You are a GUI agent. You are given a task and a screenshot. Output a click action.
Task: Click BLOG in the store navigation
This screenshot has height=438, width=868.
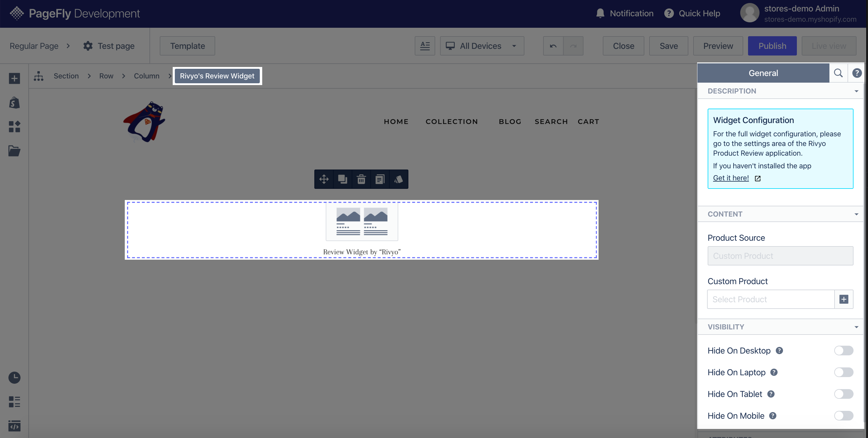coord(510,121)
